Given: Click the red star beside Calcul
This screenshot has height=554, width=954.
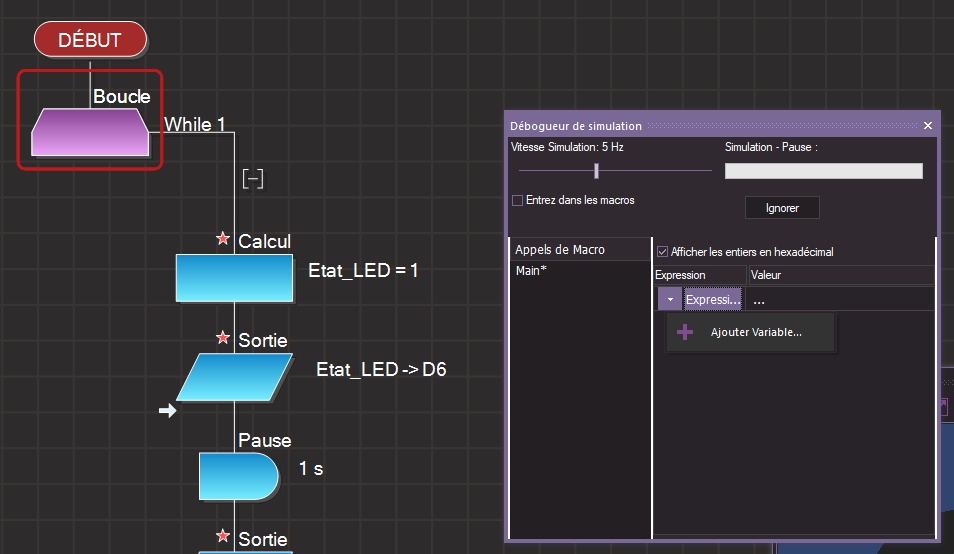Looking at the screenshot, I should 223,239.
